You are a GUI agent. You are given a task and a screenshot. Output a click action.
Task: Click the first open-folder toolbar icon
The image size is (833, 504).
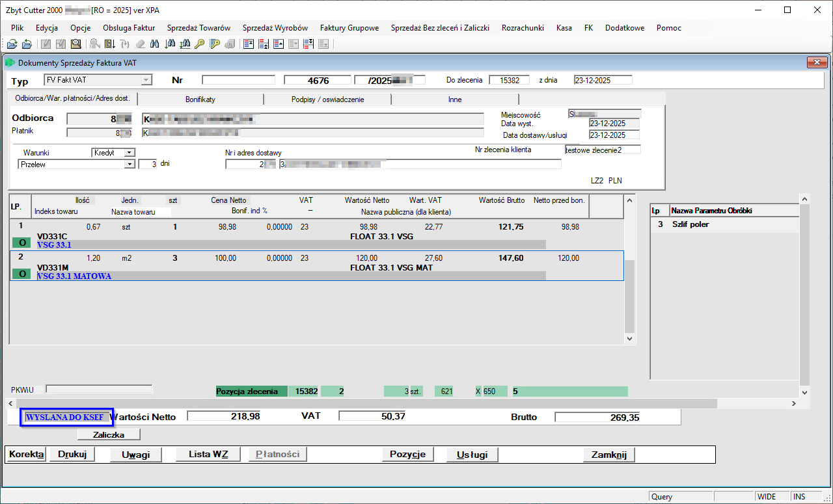(x=12, y=44)
